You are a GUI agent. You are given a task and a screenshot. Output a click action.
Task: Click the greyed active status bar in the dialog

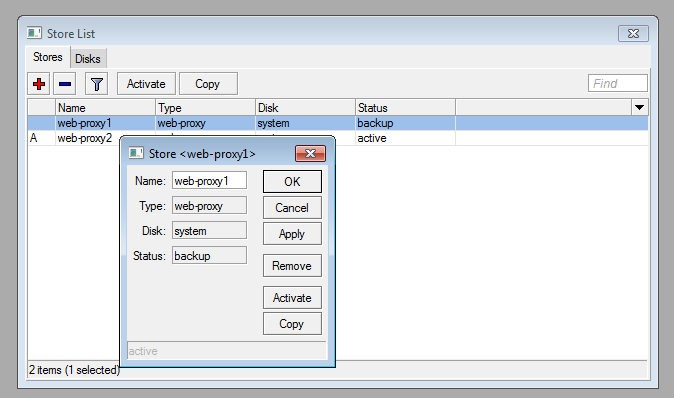click(x=227, y=351)
